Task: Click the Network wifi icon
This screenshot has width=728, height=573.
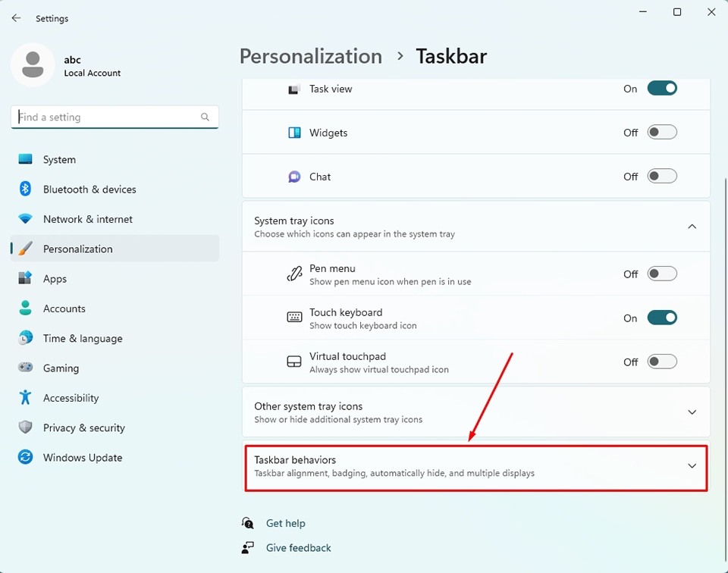Action: tap(25, 218)
